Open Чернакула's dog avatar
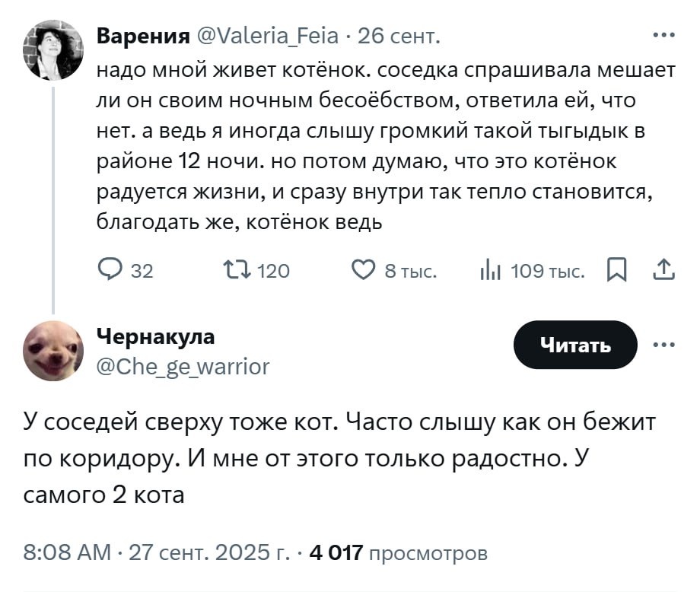700x592 pixels. click(x=52, y=349)
